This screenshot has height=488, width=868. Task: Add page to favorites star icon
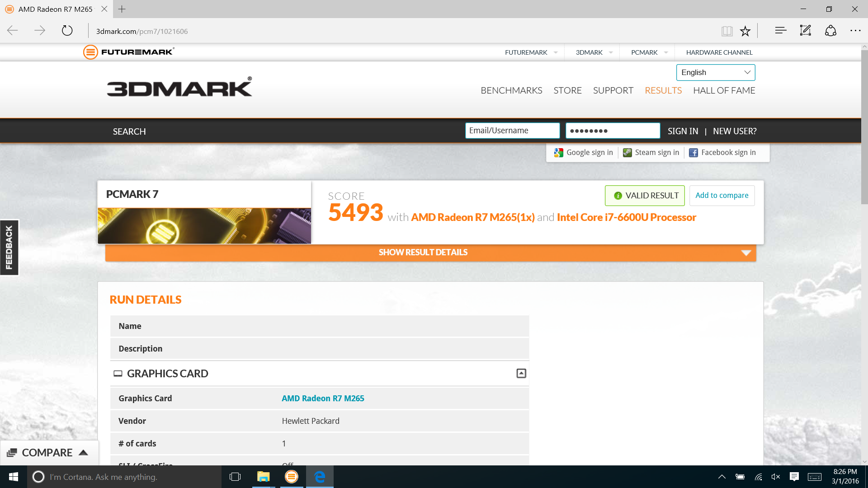[x=745, y=31]
